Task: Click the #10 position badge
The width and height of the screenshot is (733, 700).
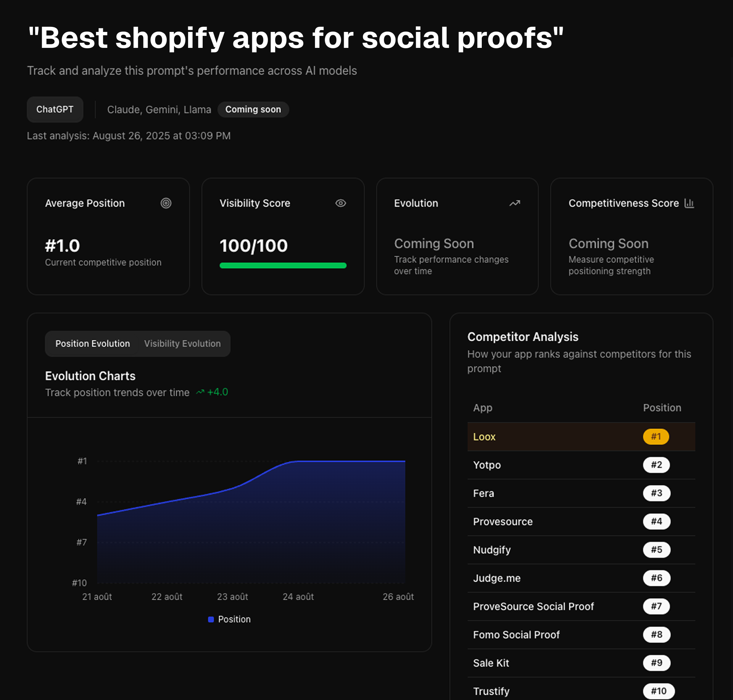Action: point(659,691)
